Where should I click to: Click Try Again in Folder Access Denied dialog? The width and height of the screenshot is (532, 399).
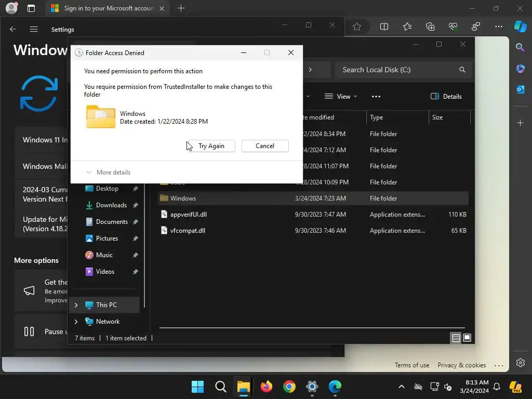[x=211, y=146]
